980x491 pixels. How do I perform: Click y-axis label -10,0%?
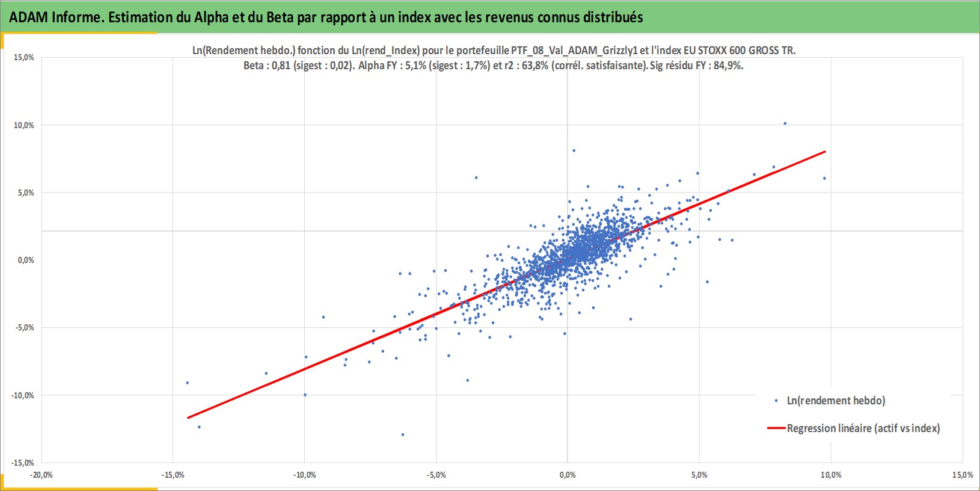23,395
